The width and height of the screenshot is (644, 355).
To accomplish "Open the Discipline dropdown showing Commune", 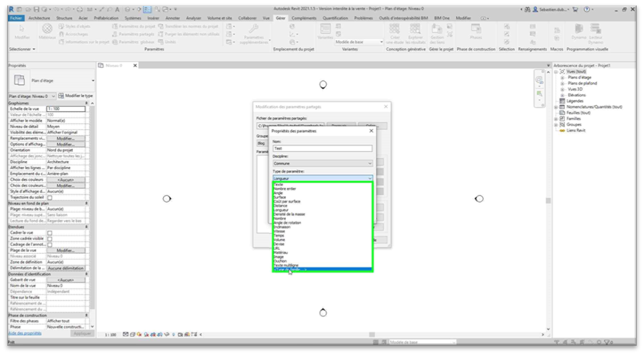I will click(322, 164).
